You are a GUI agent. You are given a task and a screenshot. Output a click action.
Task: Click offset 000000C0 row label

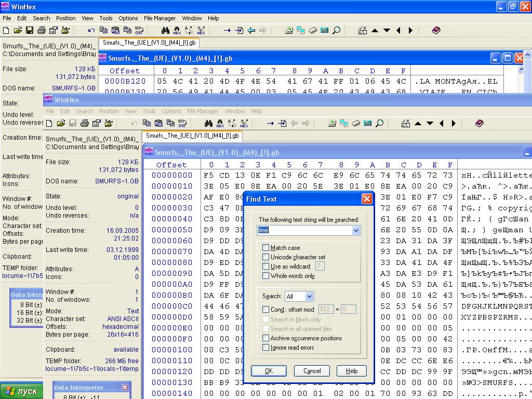172,306
